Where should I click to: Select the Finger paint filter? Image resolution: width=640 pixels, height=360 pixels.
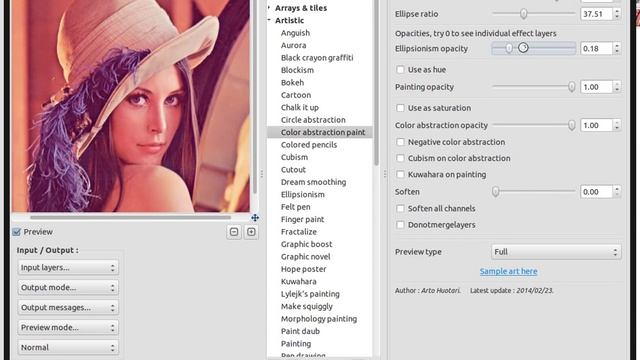point(302,220)
